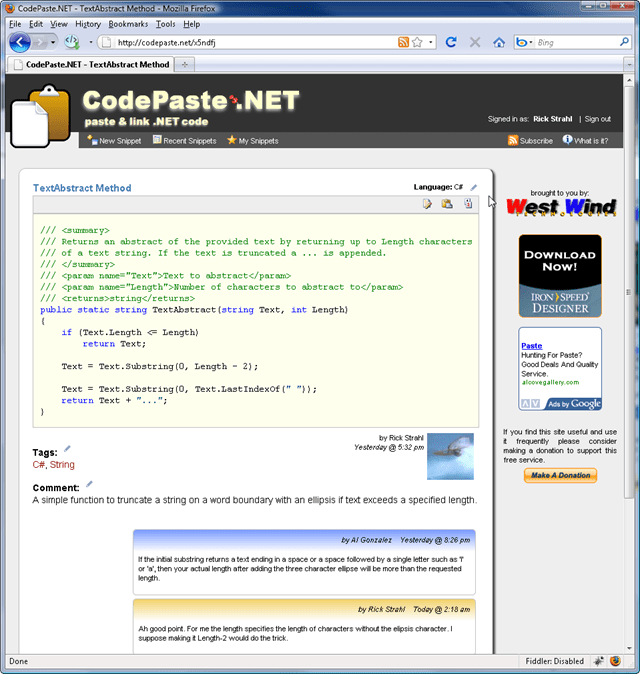Click the New Snippet link

pos(114,141)
